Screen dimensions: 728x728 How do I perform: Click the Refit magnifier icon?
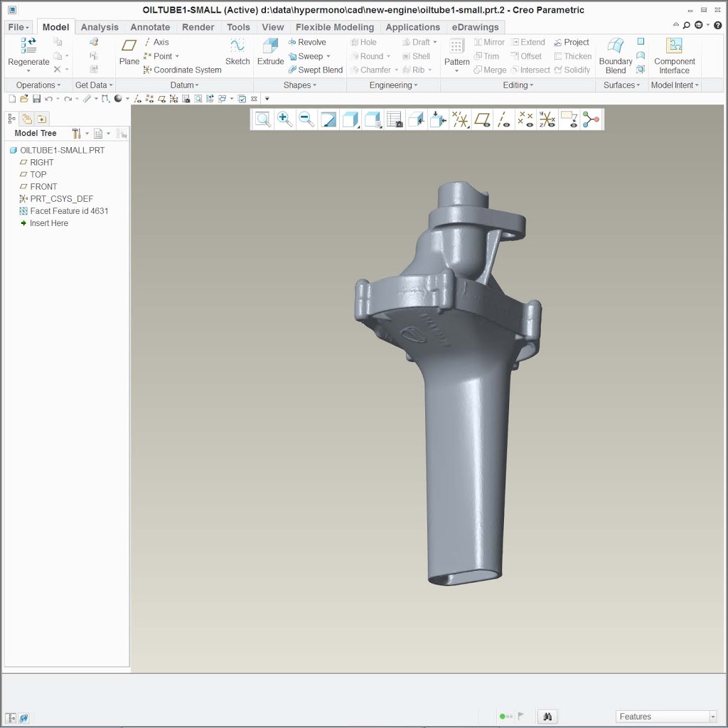point(263,119)
